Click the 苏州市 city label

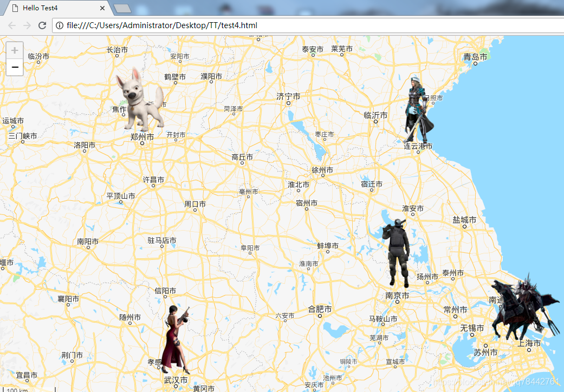485,352
